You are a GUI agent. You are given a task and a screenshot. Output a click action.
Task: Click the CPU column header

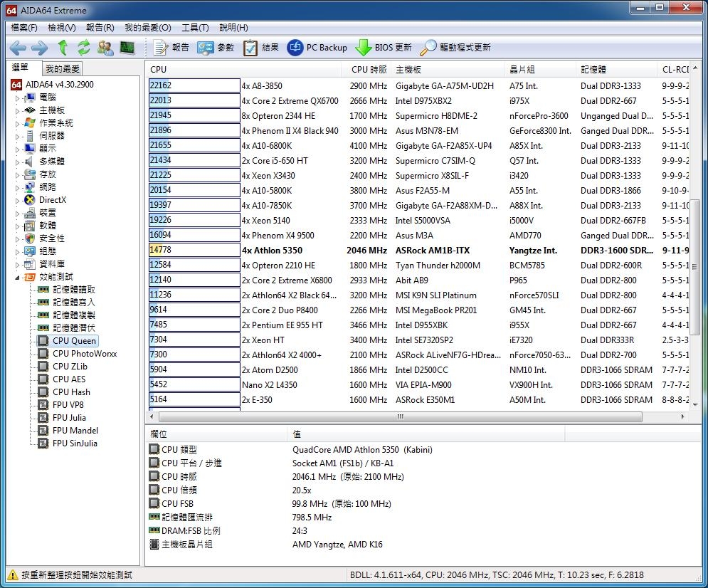tap(244, 70)
